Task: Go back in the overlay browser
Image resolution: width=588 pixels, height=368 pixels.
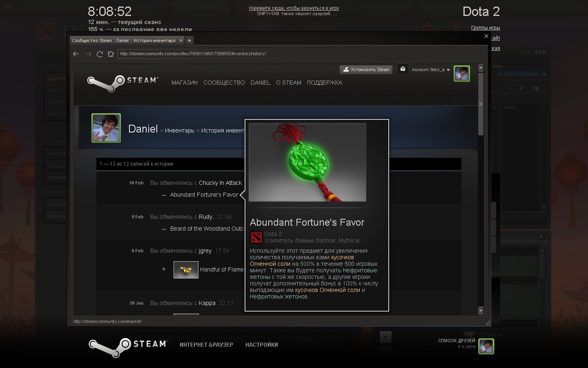Action: [76, 54]
